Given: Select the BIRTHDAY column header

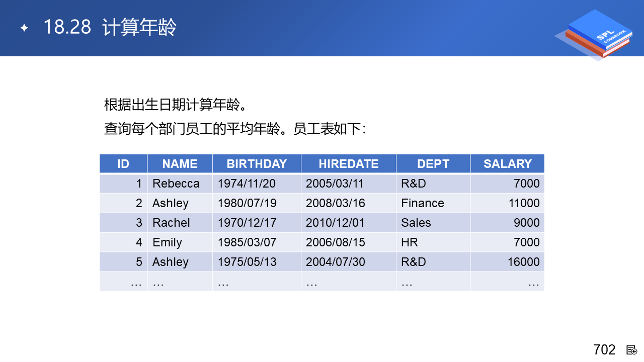Looking at the screenshot, I should point(257,164).
